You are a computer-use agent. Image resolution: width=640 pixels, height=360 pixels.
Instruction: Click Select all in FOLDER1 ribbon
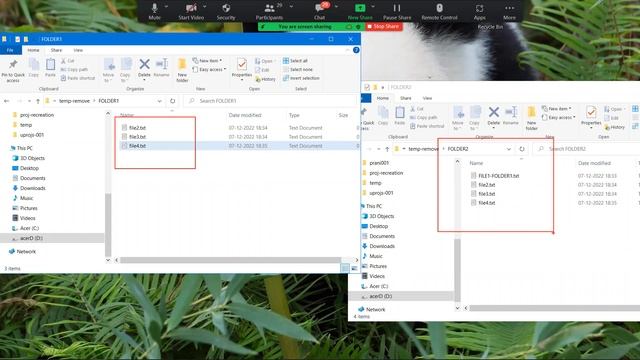pos(296,61)
